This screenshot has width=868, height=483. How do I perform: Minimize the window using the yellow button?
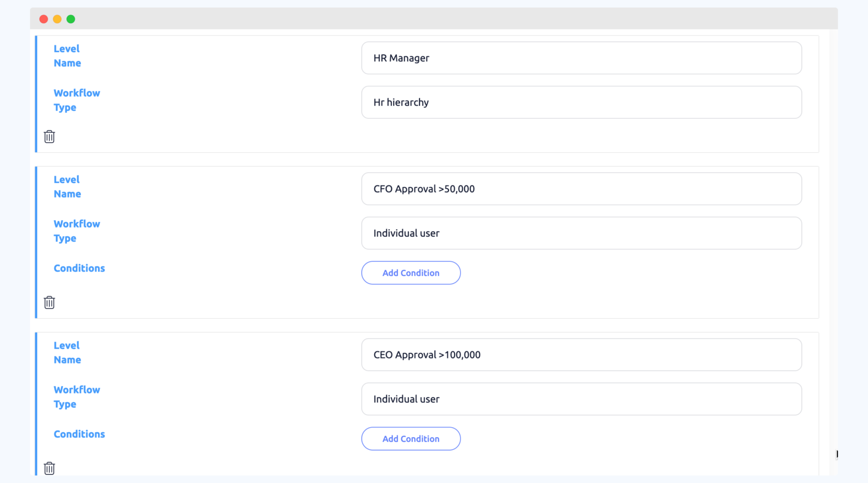(57, 19)
